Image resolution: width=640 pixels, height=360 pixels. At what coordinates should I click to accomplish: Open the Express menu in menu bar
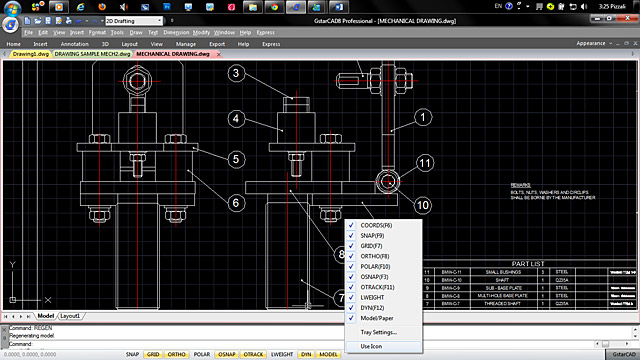(265, 33)
